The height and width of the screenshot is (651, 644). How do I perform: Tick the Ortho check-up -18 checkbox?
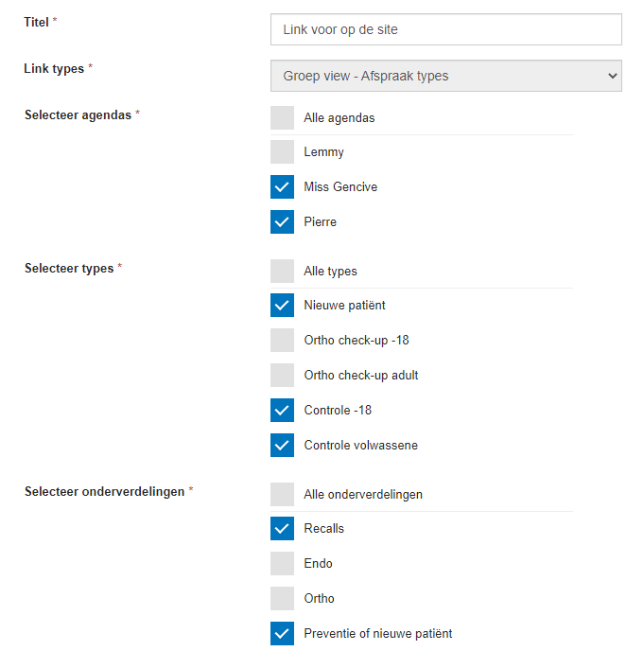(282, 341)
